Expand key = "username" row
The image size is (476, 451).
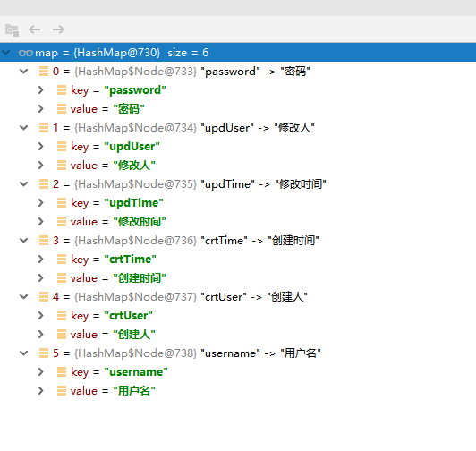(40, 372)
